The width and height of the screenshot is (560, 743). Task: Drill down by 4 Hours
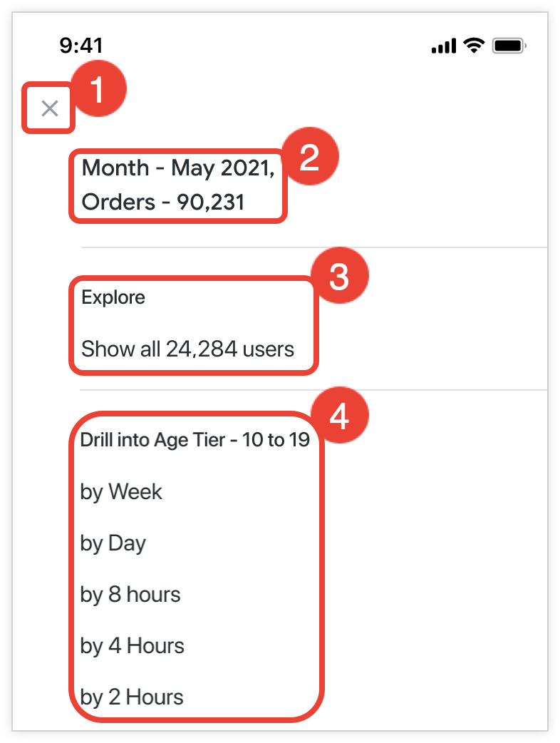[133, 646]
